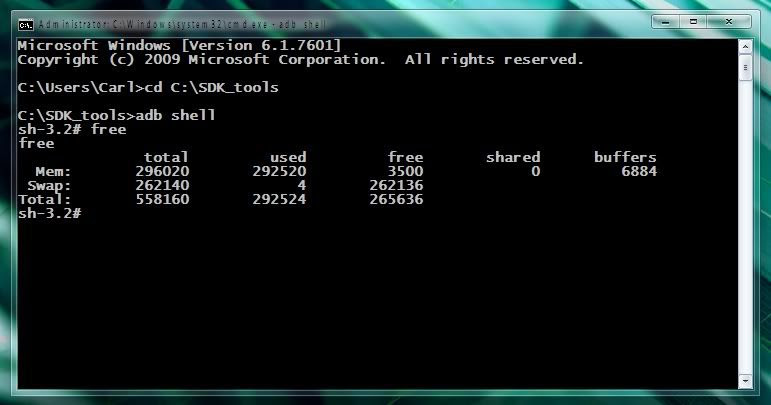Click Total used value 292524

[x=279, y=200]
